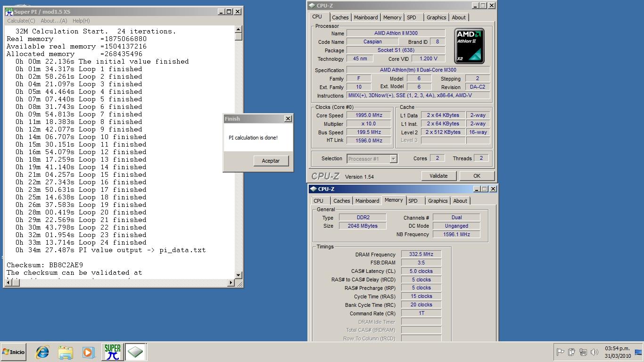Switch to SPD tab in upper CPU-Z
644x362 pixels.
point(412,17)
